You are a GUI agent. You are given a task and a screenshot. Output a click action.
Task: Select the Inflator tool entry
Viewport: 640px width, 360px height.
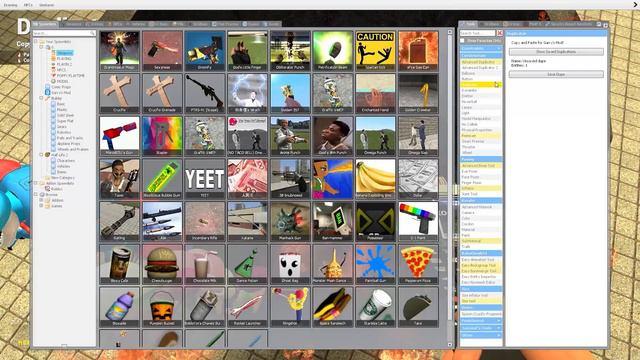[x=481, y=188]
